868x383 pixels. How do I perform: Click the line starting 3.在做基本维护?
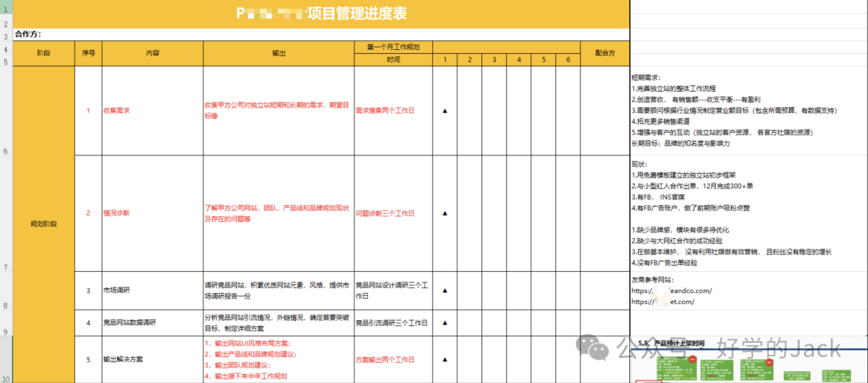731,252
